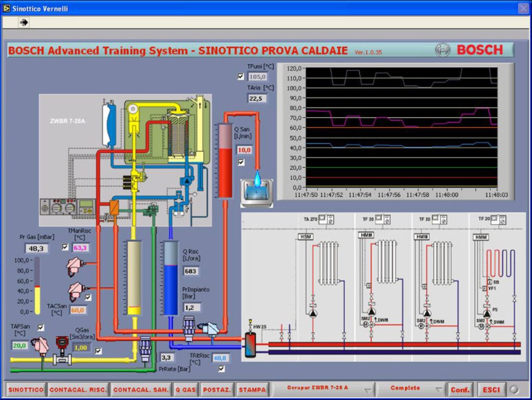This screenshot has width=532, height=400.
Task: Click the HW 25 hydraulic separator tank
Action: [251, 345]
